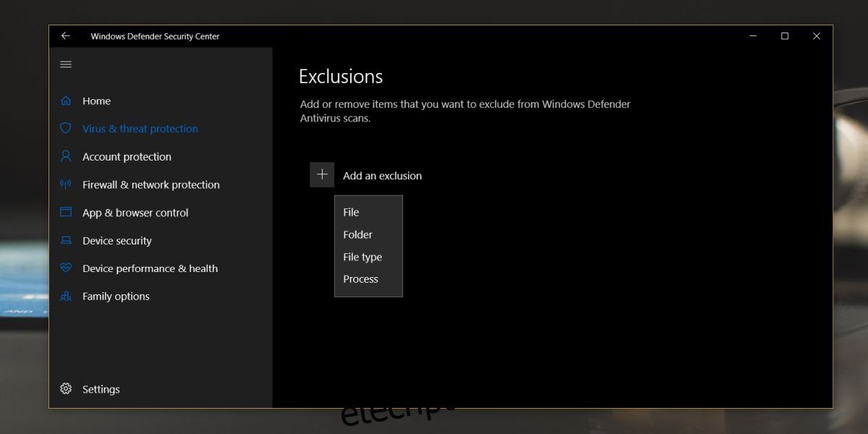
Task: Close the Windows Defender Security Center
Action: pos(817,36)
